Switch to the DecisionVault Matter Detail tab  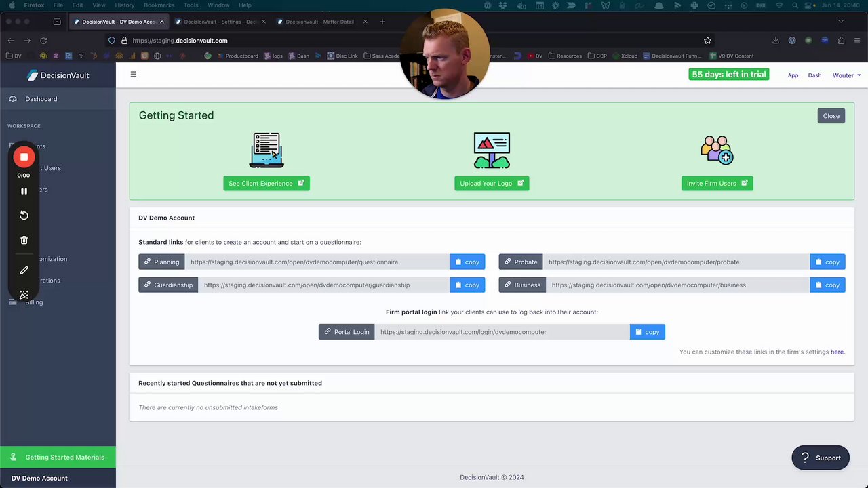tap(321, 22)
